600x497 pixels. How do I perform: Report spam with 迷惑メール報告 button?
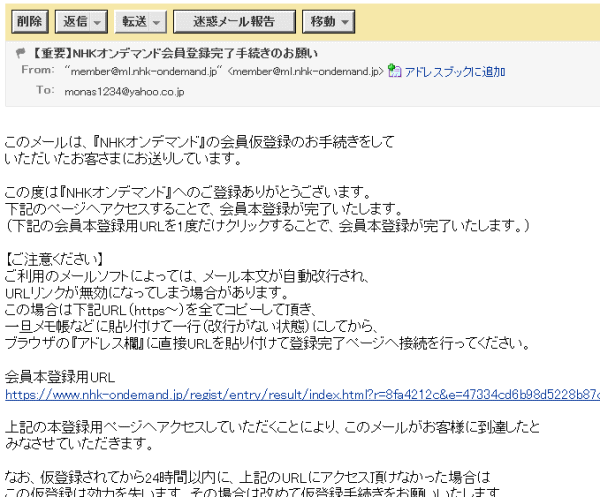(234, 20)
